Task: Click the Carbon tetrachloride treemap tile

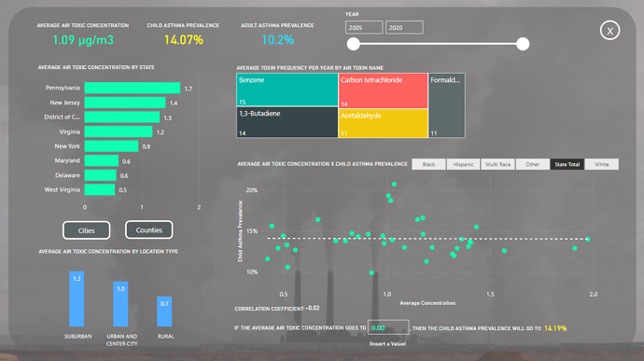Action: [383, 90]
